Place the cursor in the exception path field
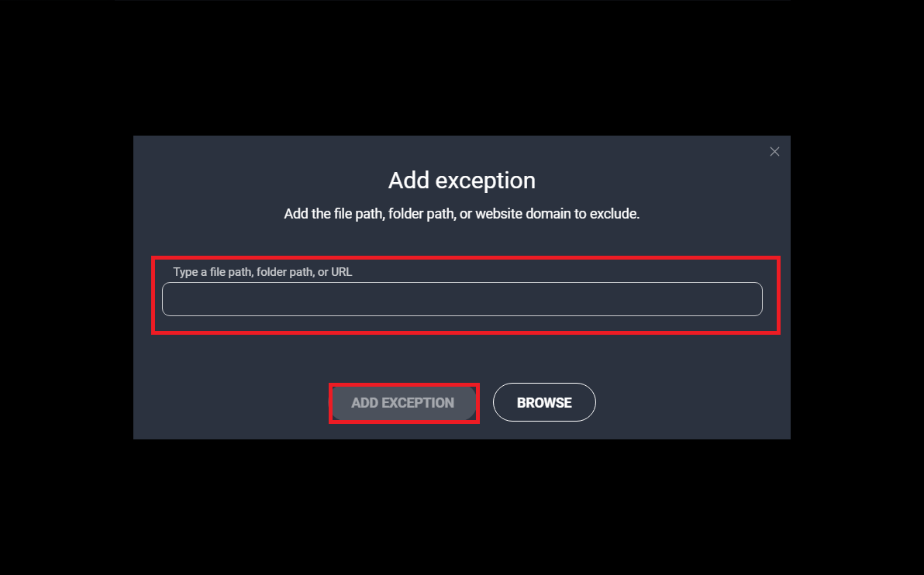 click(462, 299)
